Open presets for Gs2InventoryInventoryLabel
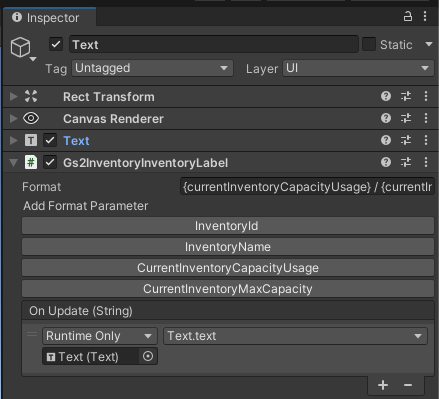This screenshot has height=399, width=439. [406, 162]
